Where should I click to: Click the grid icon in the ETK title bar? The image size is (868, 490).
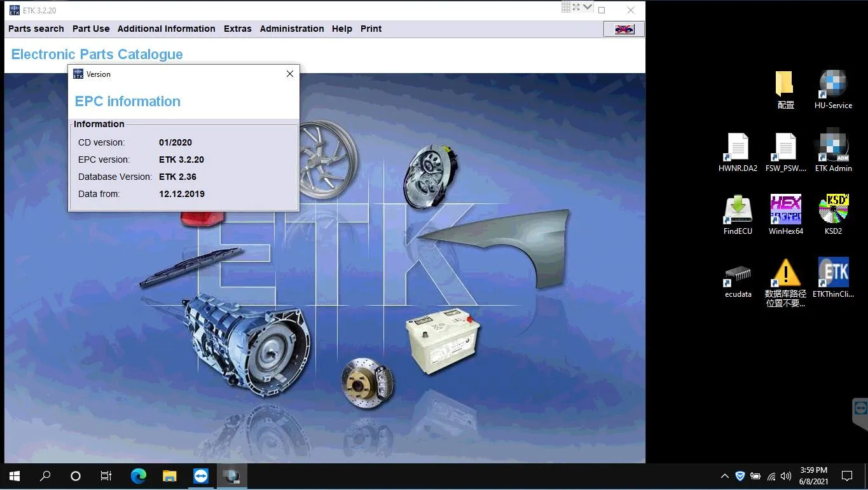tap(566, 7)
